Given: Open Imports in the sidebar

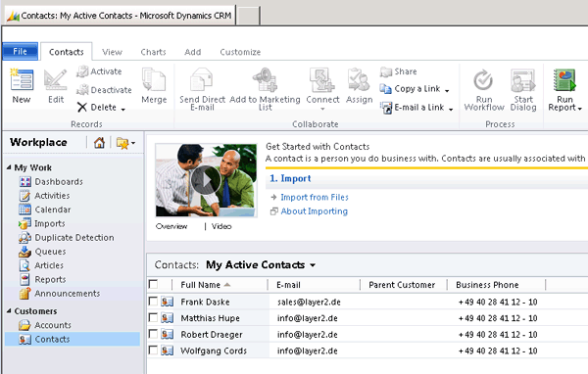Looking at the screenshot, I should 42,224.
